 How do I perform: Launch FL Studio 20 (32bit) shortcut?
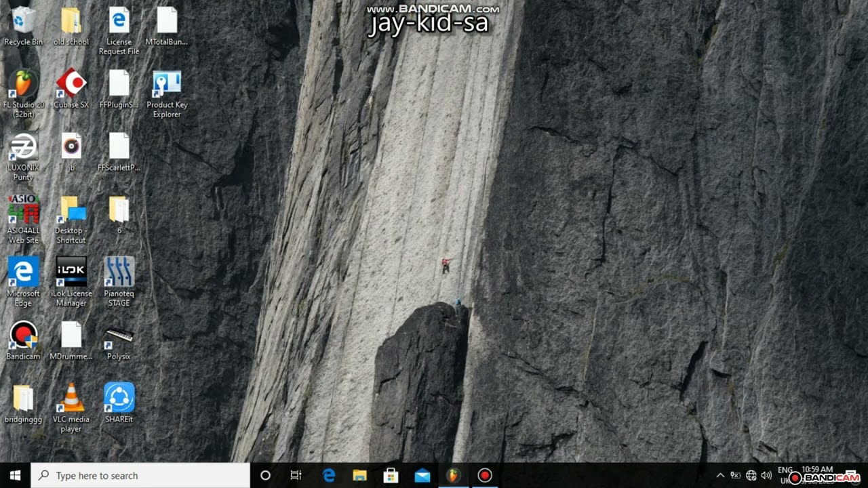coord(23,94)
